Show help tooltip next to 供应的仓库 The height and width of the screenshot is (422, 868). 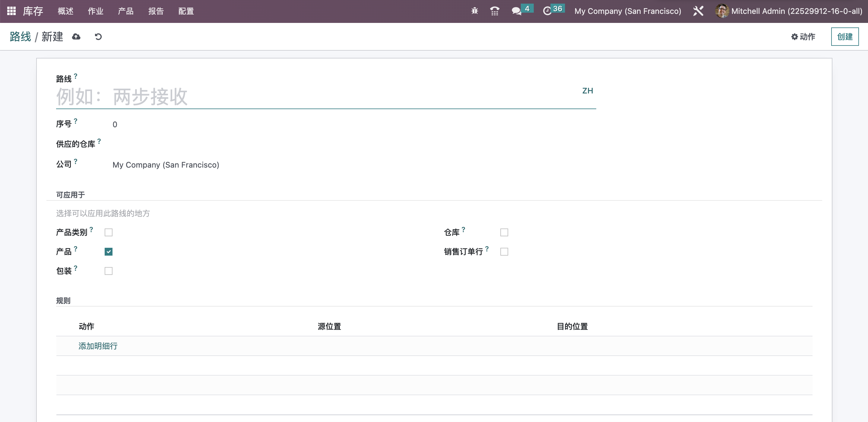click(x=99, y=141)
